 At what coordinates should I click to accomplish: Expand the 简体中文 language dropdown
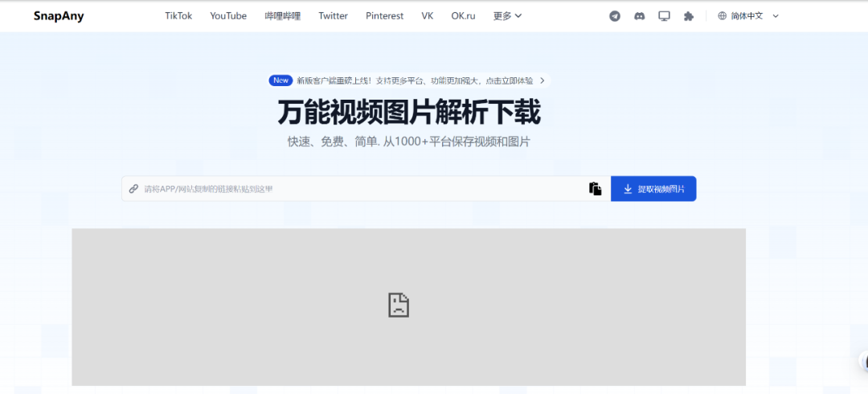coord(748,16)
